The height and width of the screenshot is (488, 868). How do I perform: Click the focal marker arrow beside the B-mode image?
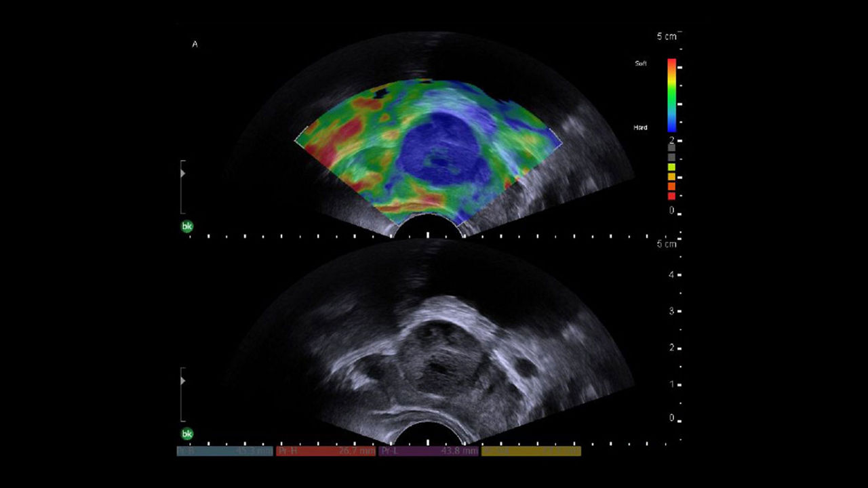click(x=182, y=381)
